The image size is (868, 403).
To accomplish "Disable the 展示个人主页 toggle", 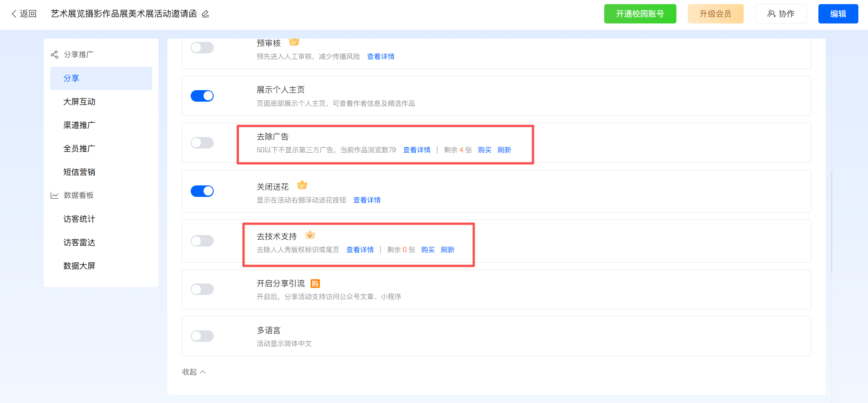I will tap(202, 96).
